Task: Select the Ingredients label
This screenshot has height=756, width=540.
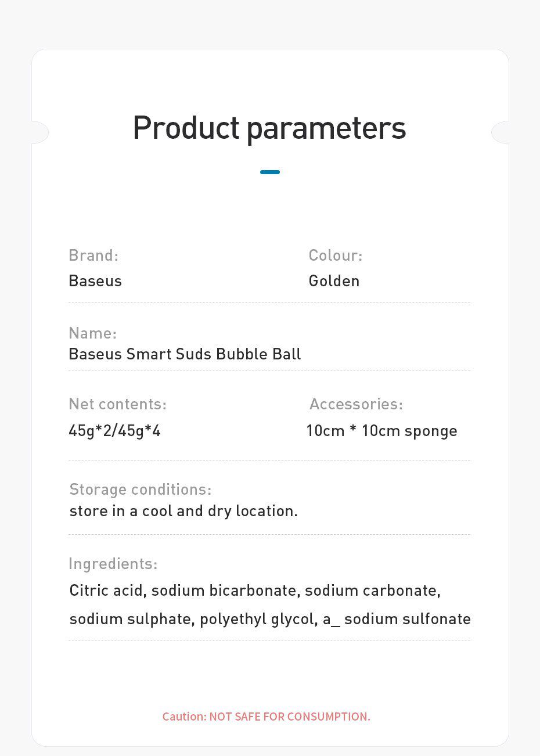Action: (113, 564)
